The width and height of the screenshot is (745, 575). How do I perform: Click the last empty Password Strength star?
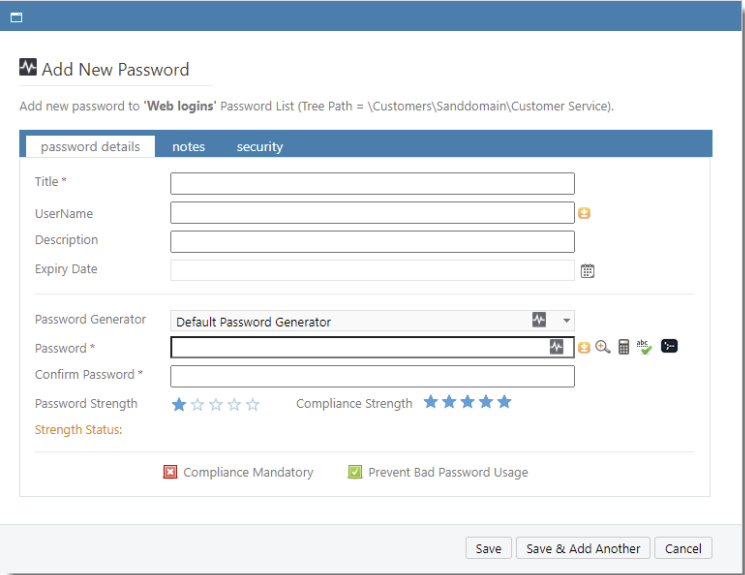point(253,404)
